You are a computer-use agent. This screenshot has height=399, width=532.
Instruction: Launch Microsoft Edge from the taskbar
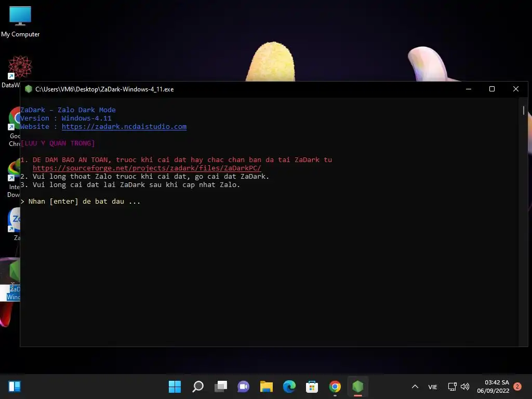289,387
